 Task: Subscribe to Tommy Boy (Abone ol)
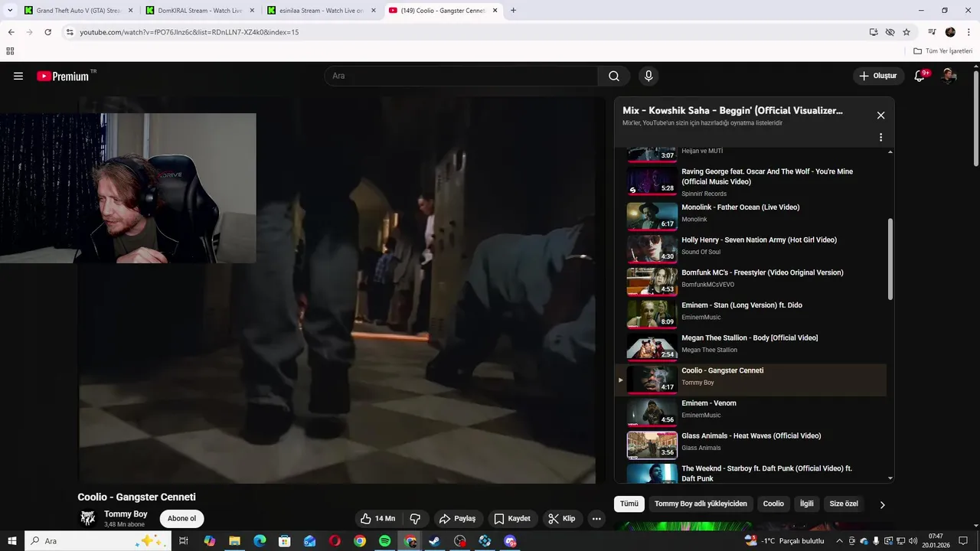[x=181, y=518]
